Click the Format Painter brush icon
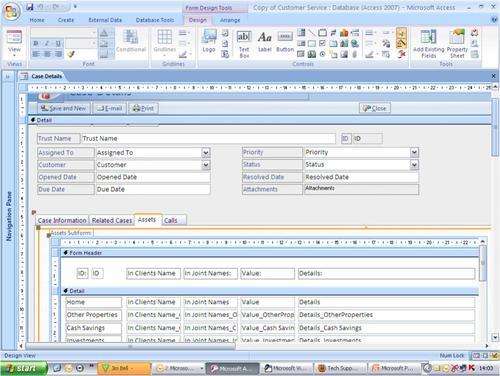 tap(71, 54)
